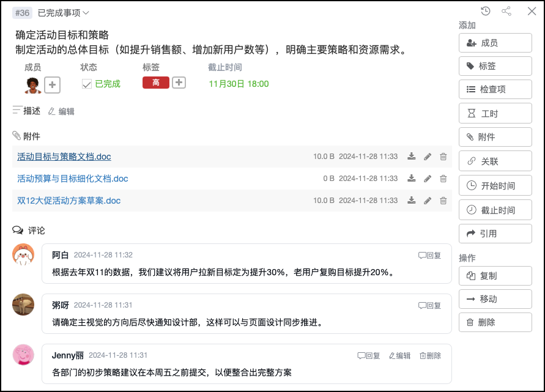545x392 pixels.
Task: Click the red 高 priority tag
Action: [156, 83]
